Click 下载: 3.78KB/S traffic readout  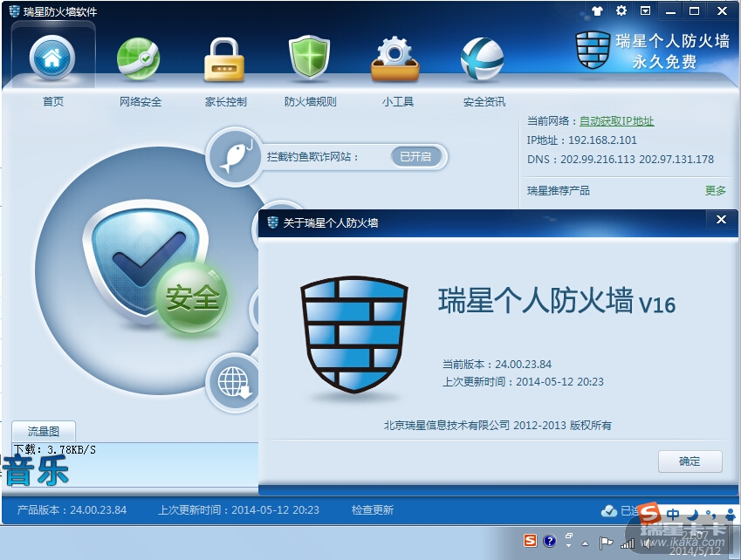tap(54, 449)
